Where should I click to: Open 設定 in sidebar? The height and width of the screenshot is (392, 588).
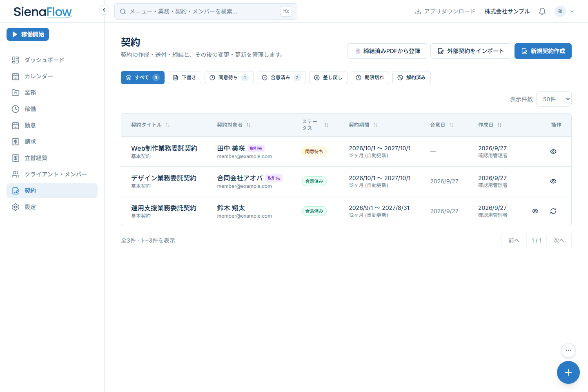tap(52, 207)
